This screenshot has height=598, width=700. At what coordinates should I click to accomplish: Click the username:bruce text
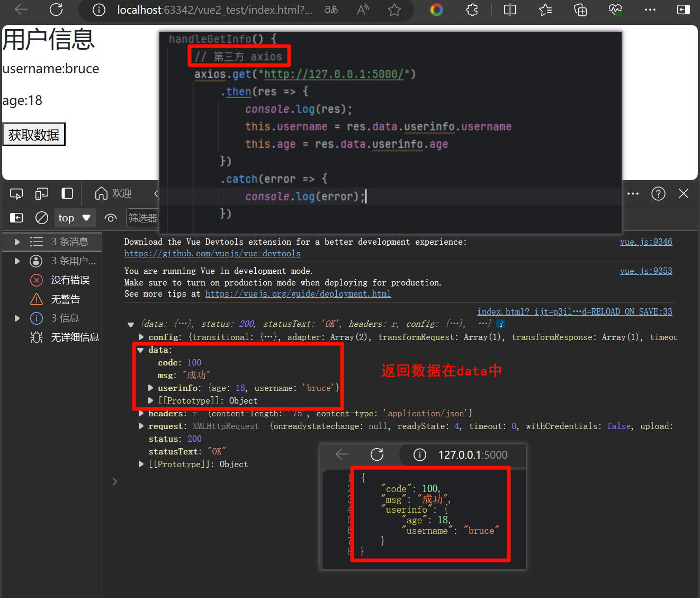[51, 69]
